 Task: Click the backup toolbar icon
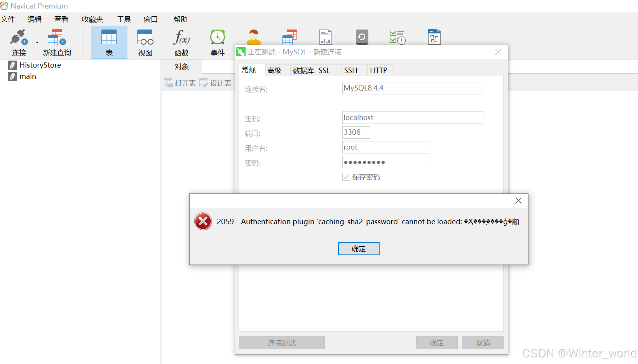pos(362,37)
